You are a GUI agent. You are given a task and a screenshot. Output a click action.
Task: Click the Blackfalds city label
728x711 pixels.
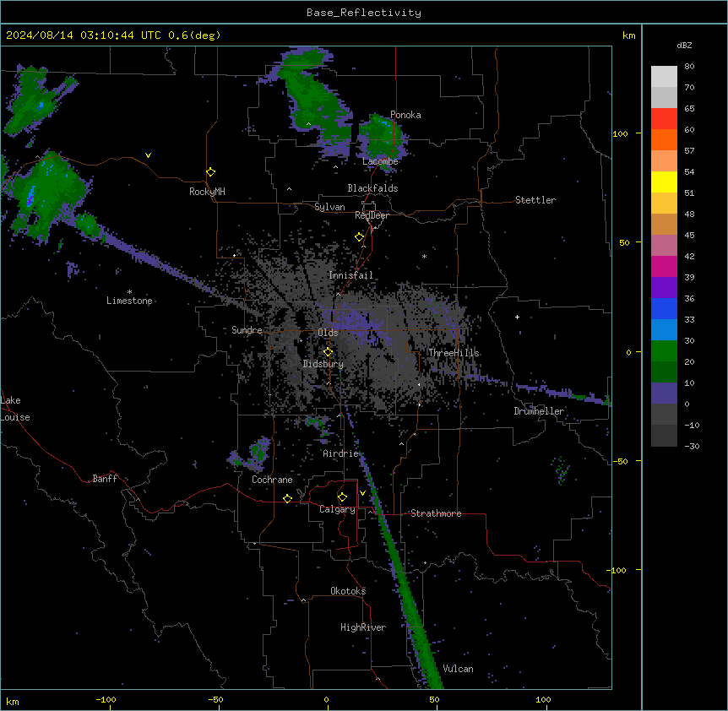point(372,188)
